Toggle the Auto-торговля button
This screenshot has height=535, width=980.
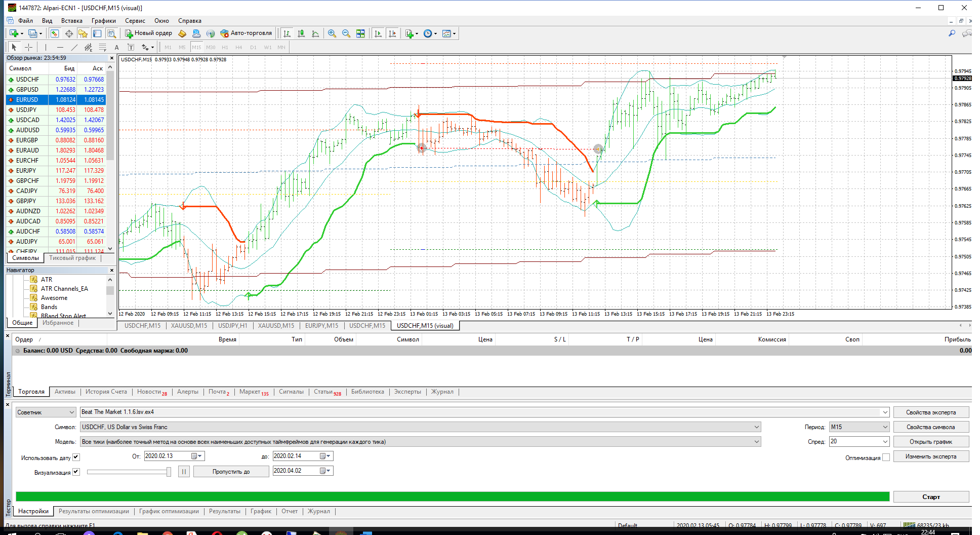point(247,33)
